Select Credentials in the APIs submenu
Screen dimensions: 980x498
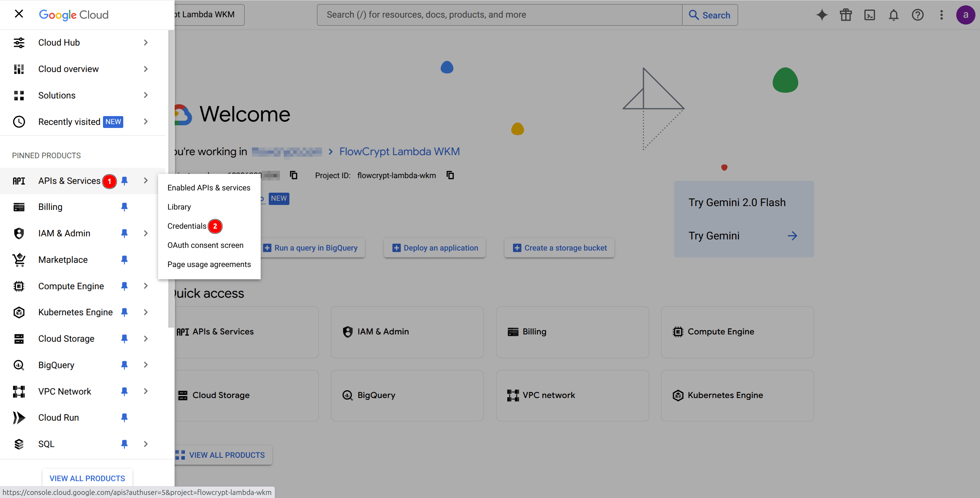click(x=209, y=226)
